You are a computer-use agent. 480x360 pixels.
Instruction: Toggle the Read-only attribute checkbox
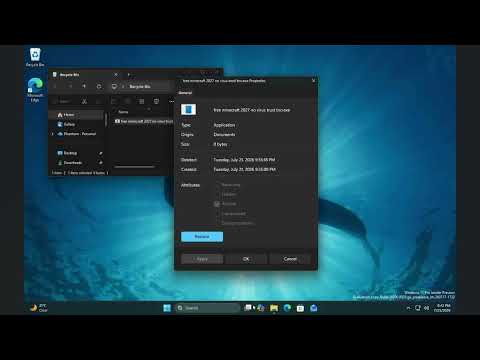[x=217, y=185]
